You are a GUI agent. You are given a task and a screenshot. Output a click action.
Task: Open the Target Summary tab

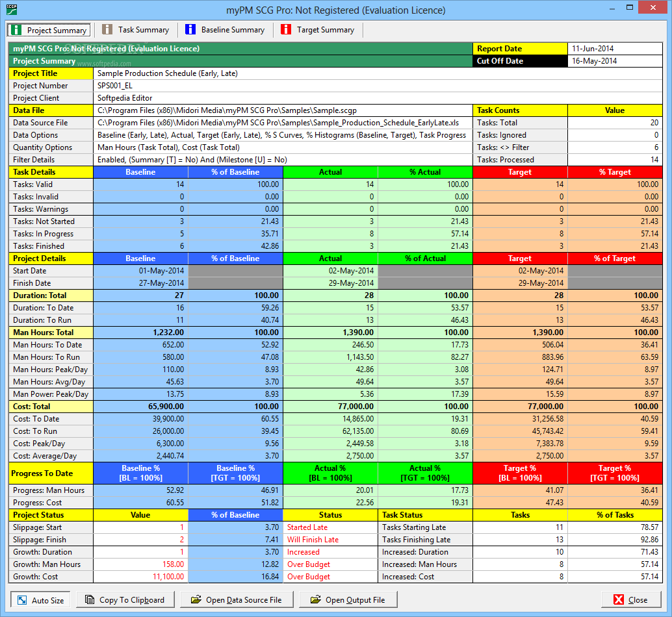pyautogui.click(x=318, y=29)
